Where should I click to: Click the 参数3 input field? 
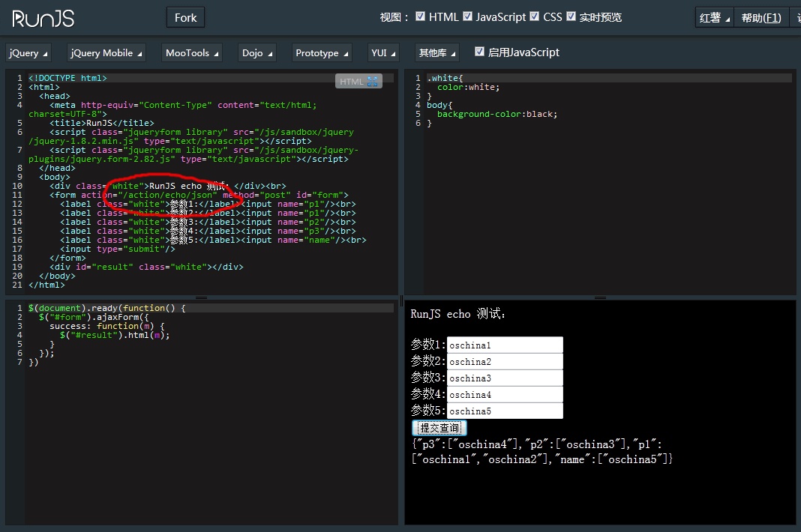(505, 378)
